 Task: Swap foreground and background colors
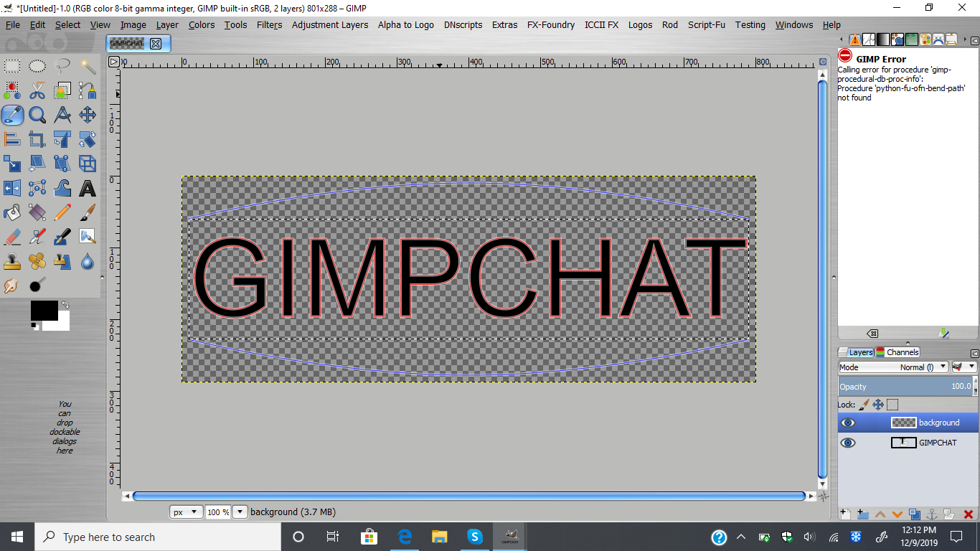pyautogui.click(x=65, y=305)
